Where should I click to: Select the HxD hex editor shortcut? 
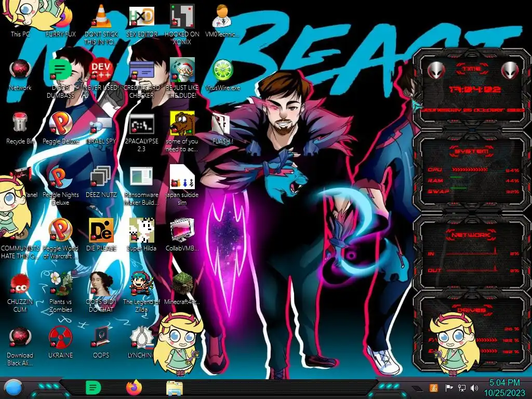pyautogui.click(x=142, y=16)
